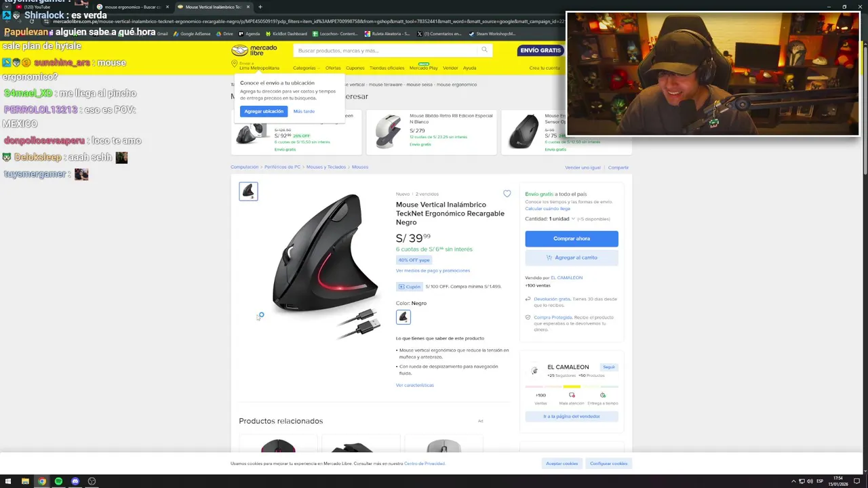The image size is (868, 488).
Task: Open Spotify from taskbar
Action: pyautogui.click(x=58, y=481)
